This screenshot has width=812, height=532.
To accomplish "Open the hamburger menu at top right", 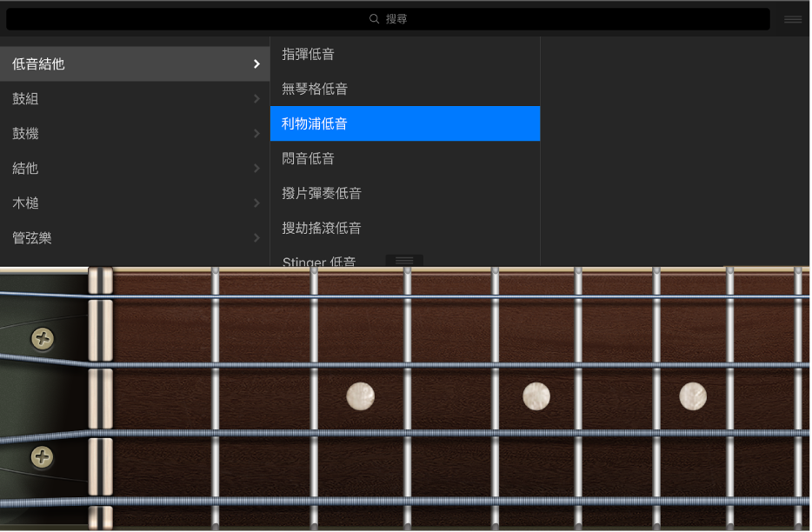I will (x=792, y=18).
